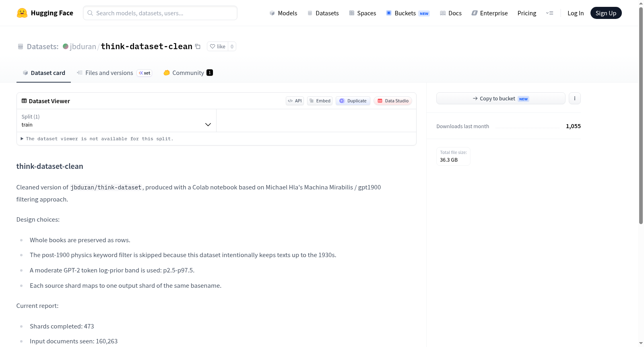This screenshot has width=644, height=347.
Task: Click the dataset stack icon near Datasets:
Action: tap(21, 46)
